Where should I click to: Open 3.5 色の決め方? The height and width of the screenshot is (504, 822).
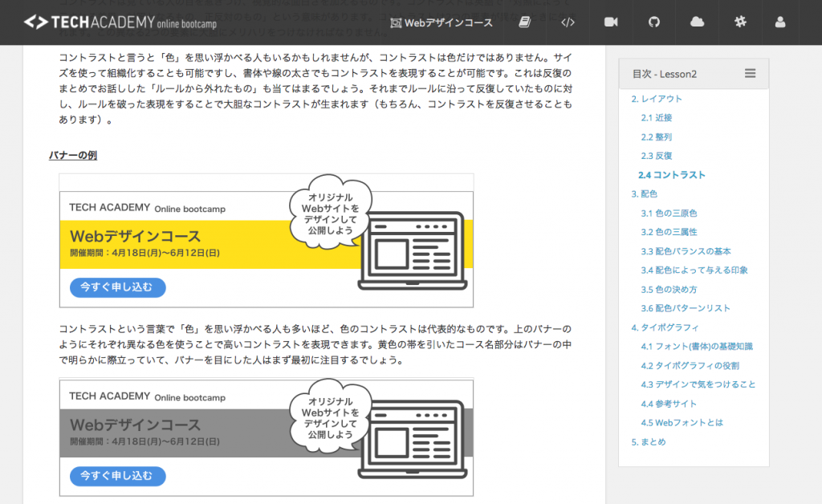point(669,290)
